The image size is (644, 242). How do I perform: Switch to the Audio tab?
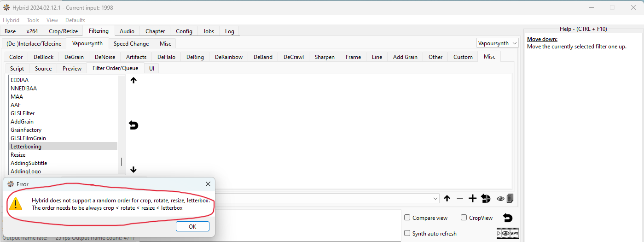127,31
